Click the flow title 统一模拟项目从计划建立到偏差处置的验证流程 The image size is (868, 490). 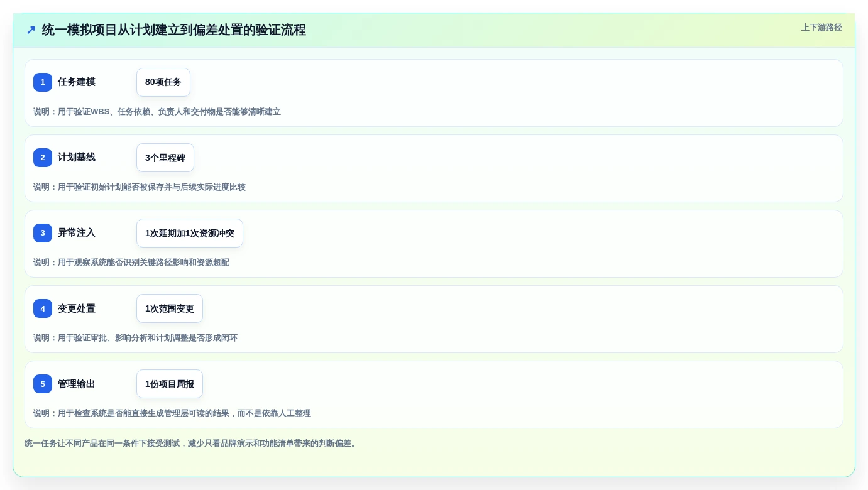coord(174,30)
